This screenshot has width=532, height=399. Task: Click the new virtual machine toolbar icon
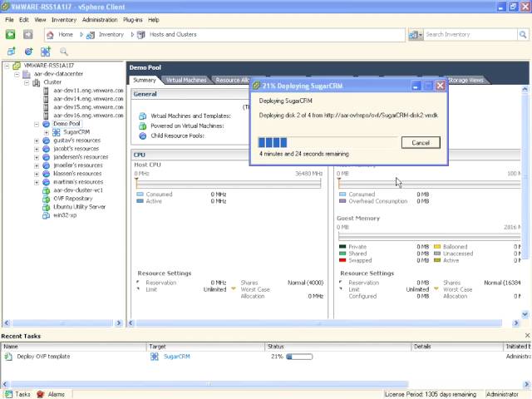tap(11, 52)
